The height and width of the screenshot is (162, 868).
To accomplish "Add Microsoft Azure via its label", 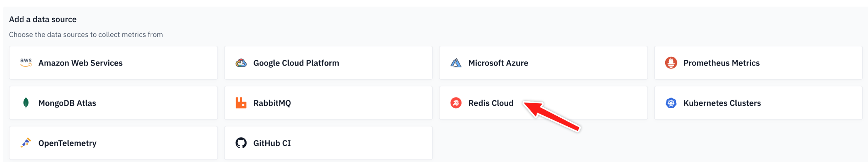I will tap(498, 63).
